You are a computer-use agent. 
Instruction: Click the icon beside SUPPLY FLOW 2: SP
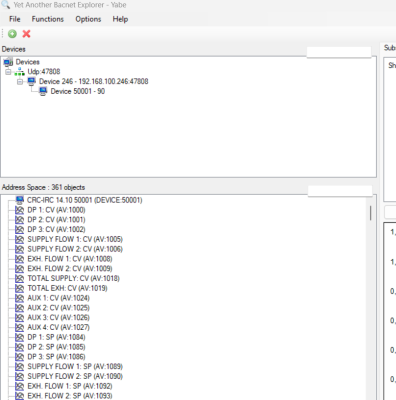coord(20,376)
